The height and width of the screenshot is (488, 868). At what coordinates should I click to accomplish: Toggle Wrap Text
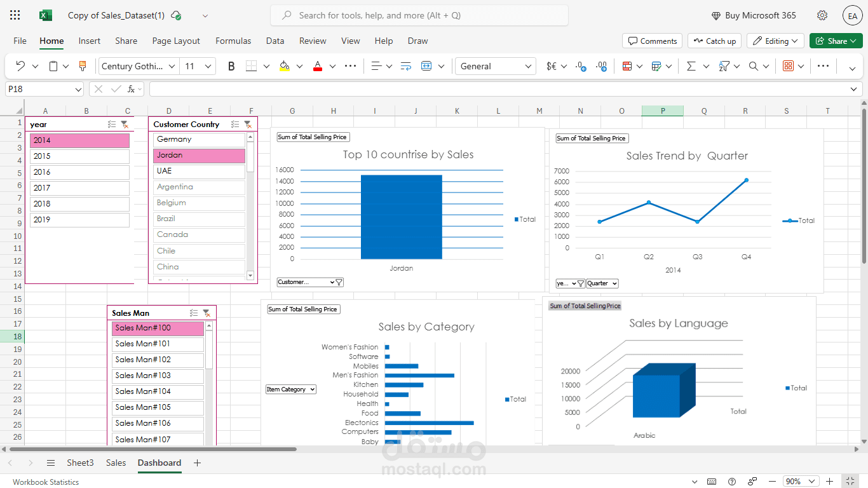pos(406,66)
